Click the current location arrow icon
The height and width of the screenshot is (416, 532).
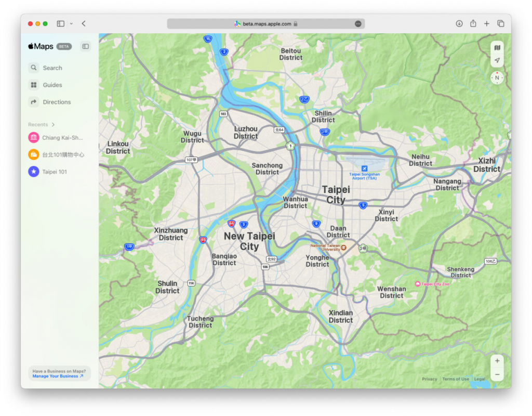click(x=497, y=60)
